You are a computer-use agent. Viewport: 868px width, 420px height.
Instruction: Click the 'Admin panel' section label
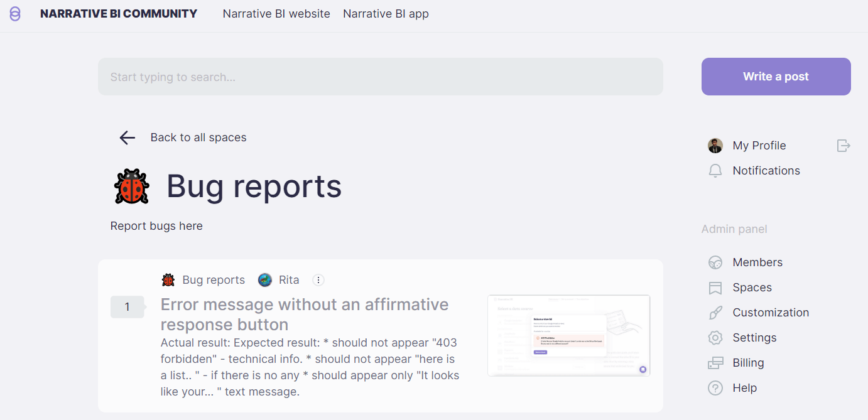click(734, 229)
